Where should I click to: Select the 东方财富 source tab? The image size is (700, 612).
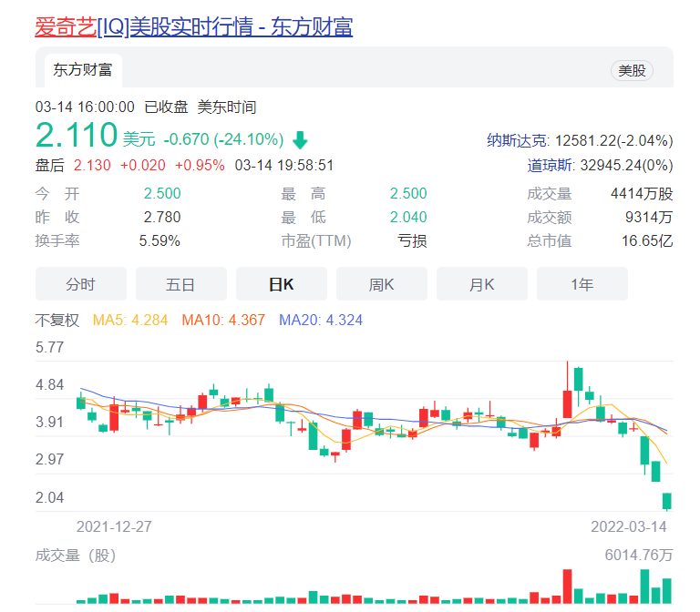coord(83,70)
